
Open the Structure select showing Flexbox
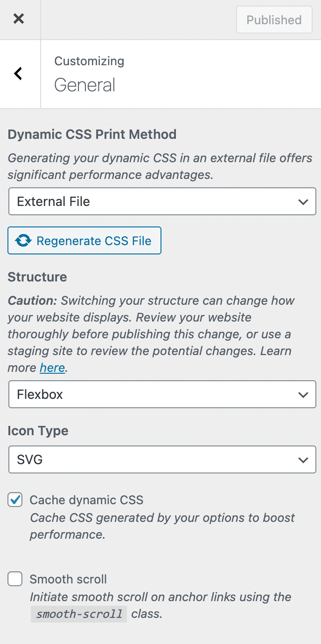tap(162, 394)
